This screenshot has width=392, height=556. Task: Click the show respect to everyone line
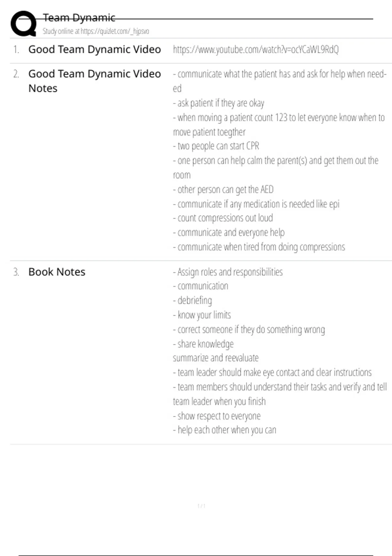pos(217,416)
